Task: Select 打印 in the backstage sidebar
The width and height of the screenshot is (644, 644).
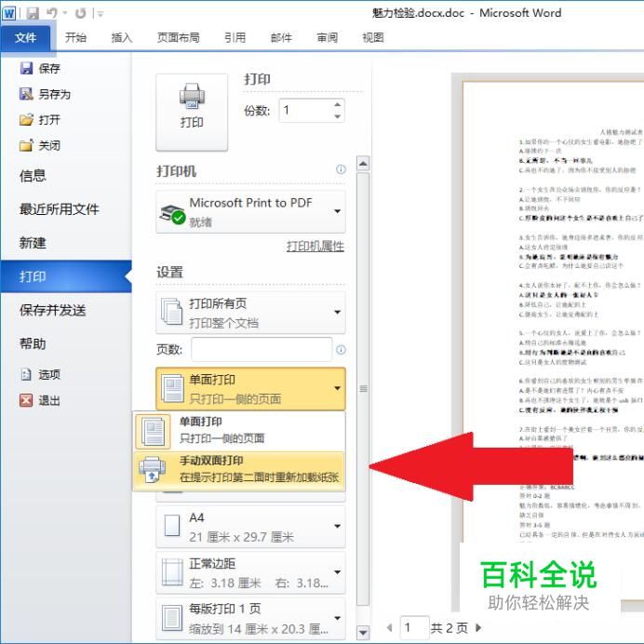Action: click(x=66, y=276)
